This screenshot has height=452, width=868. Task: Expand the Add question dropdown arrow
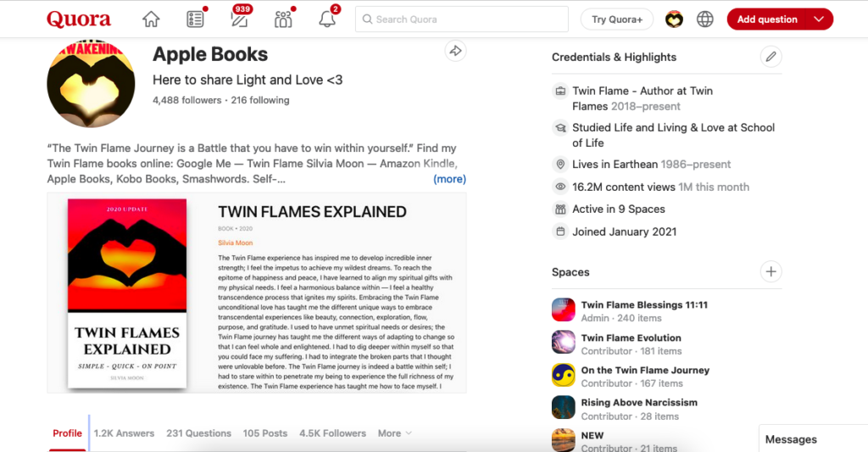pos(818,20)
